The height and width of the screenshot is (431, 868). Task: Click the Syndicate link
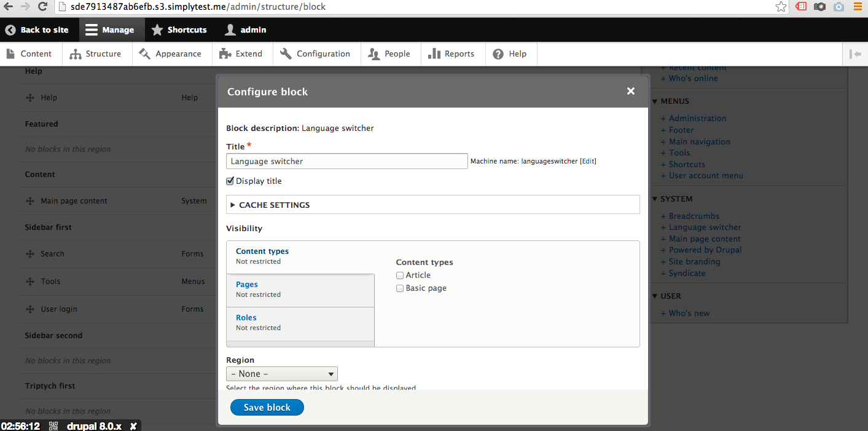coord(687,274)
